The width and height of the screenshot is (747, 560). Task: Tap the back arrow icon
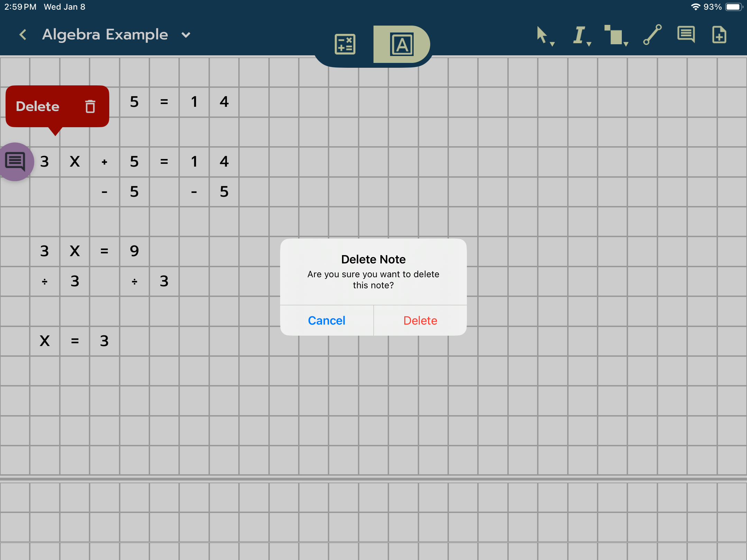coord(23,35)
